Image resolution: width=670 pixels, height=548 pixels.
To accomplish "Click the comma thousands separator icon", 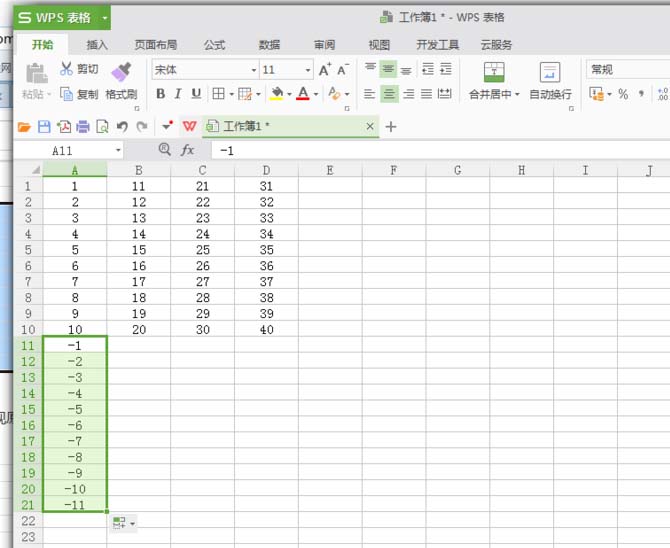I will pyautogui.click(x=641, y=94).
